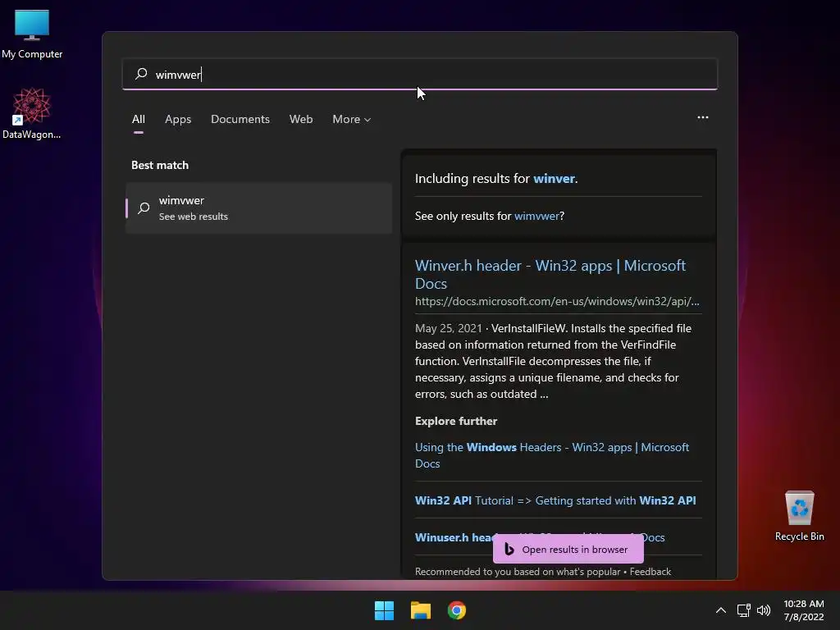Launch Google Chrome from the taskbar

(x=457, y=610)
